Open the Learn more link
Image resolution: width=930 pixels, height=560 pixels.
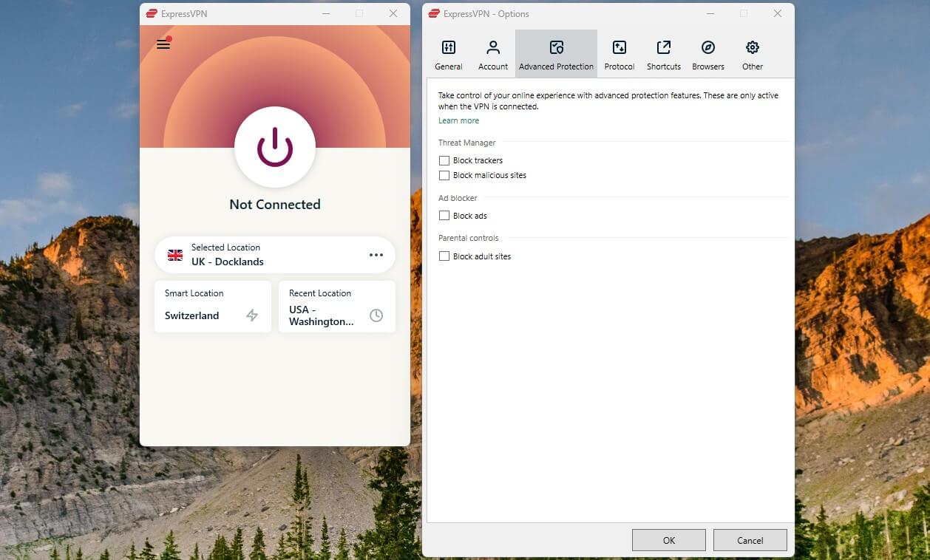pyautogui.click(x=458, y=120)
